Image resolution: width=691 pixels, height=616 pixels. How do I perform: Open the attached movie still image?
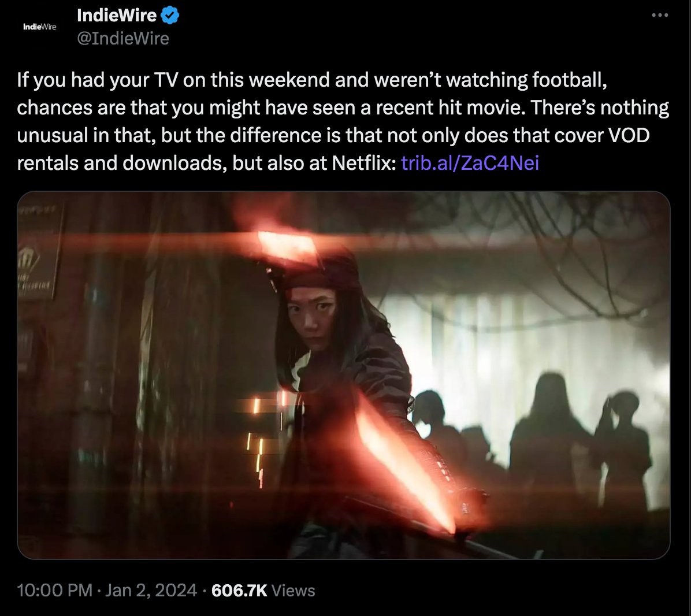[x=343, y=375]
